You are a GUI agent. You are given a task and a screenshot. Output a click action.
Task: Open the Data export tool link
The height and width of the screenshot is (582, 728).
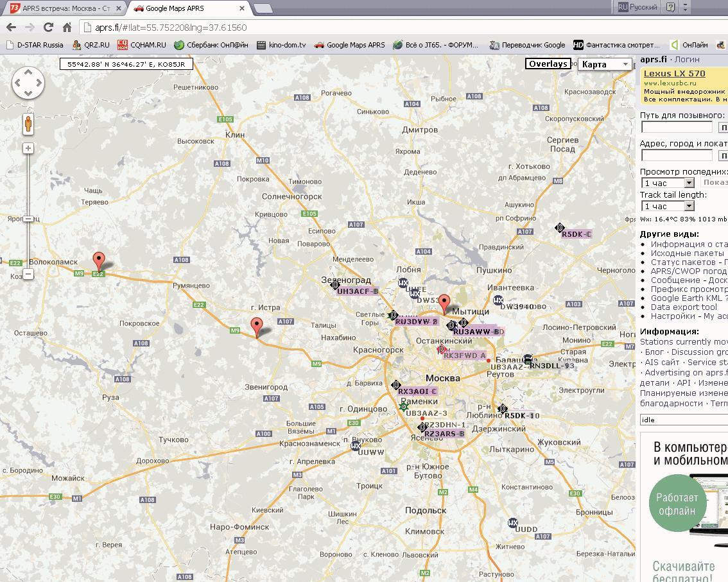pos(684,307)
